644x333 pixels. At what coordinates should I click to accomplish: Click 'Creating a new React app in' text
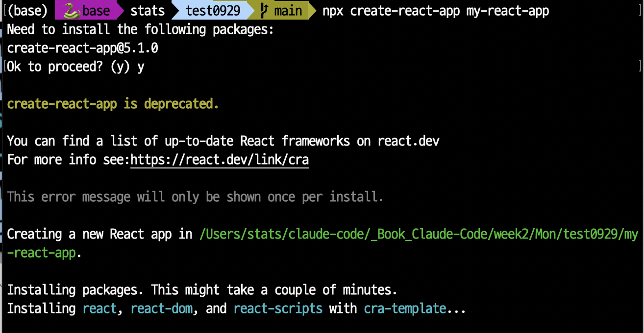(x=99, y=235)
